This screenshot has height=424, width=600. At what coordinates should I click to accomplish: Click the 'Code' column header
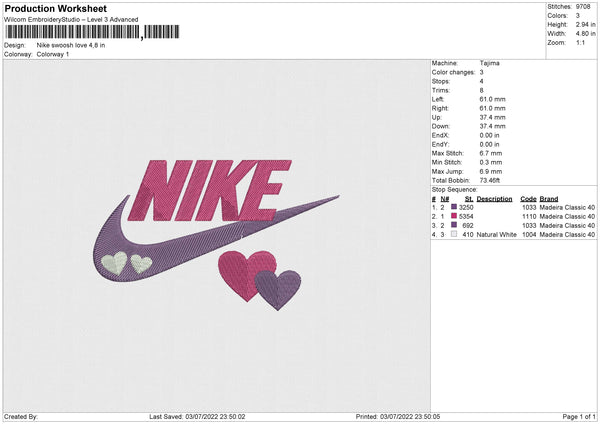click(x=528, y=199)
